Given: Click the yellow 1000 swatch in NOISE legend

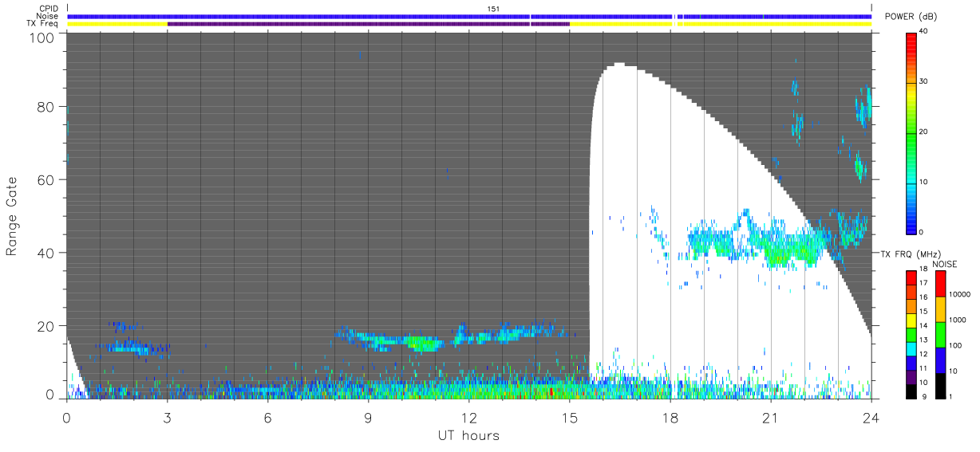Looking at the screenshot, I should [x=940, y=309].
